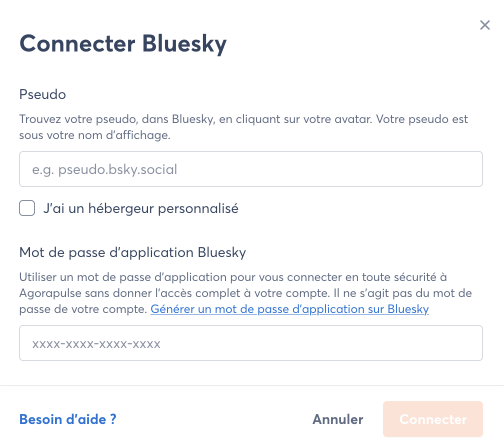Click the "J'ai un hébergeur personnalisé" label
Image resolution: width=504 pixels, height=448 pixels.
coord(140,208)
